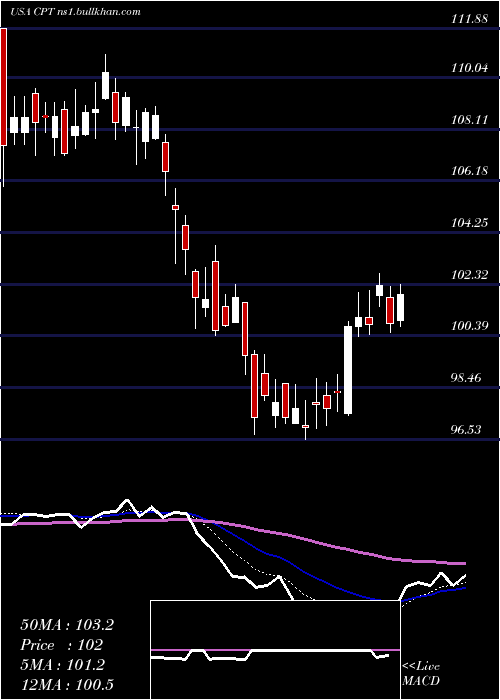Click the 5MA : 101.2 readout
Image resolution: width=500 pixels, height=700 pixels.
point(62,665)
